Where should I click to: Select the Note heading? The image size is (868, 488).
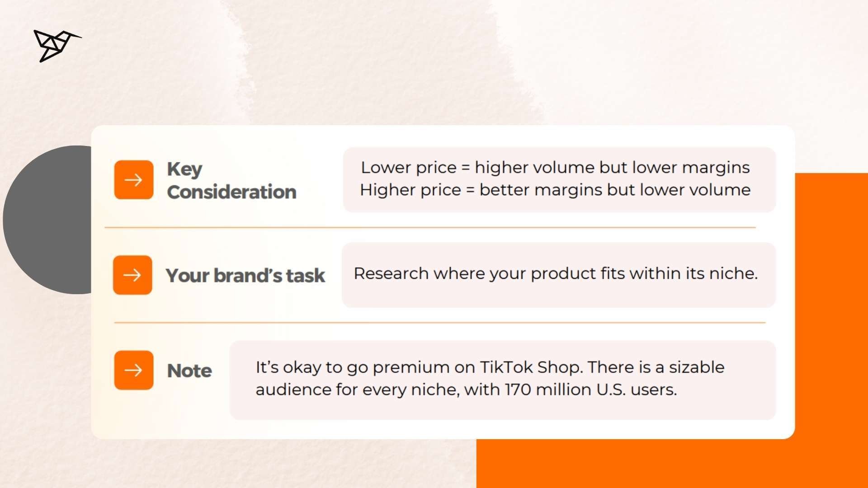(189, 371)
